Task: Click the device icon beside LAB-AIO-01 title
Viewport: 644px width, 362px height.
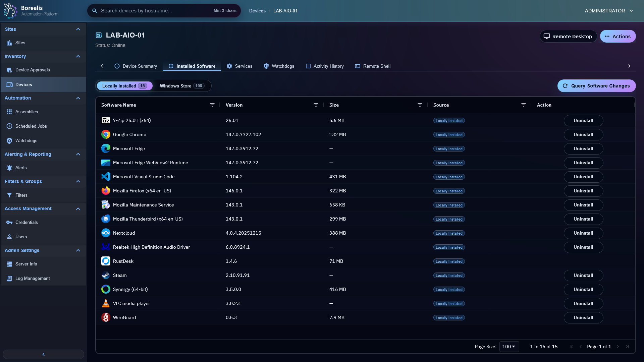Action: click(x=99, y=35)
